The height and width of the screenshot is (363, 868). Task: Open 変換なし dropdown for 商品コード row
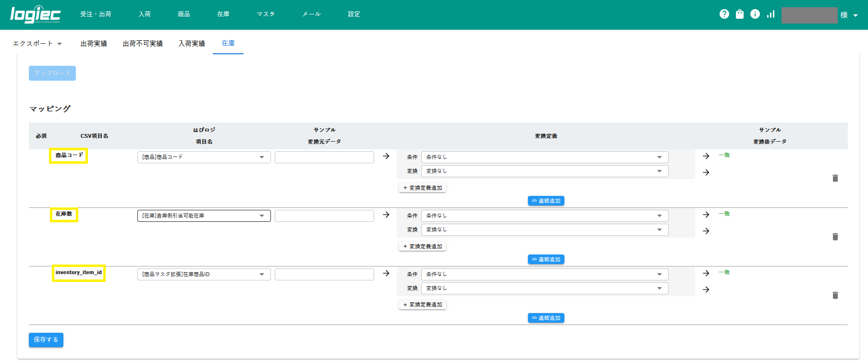point(544,171)
